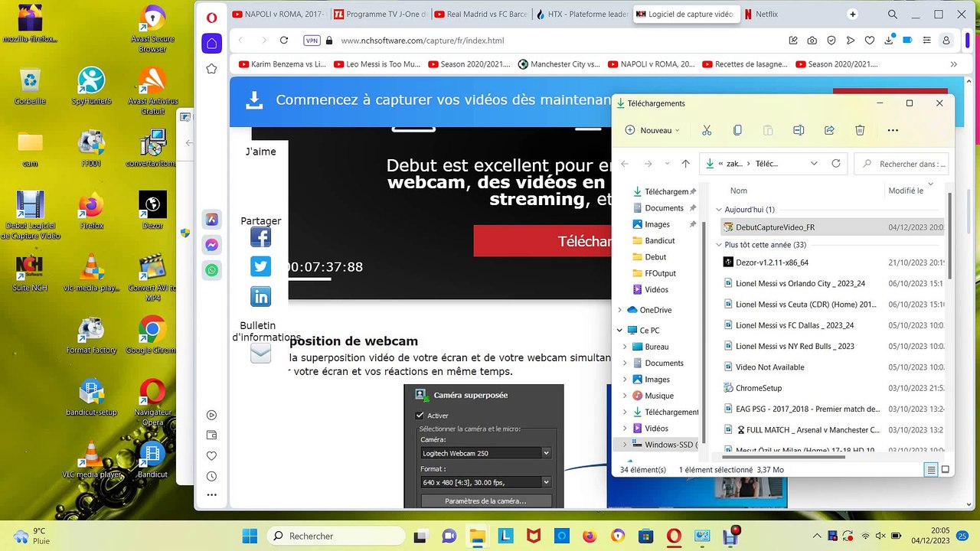Click the newsletter envelope icon
The height and width of the screenshot is (551, 980).
tap(260, 353)
